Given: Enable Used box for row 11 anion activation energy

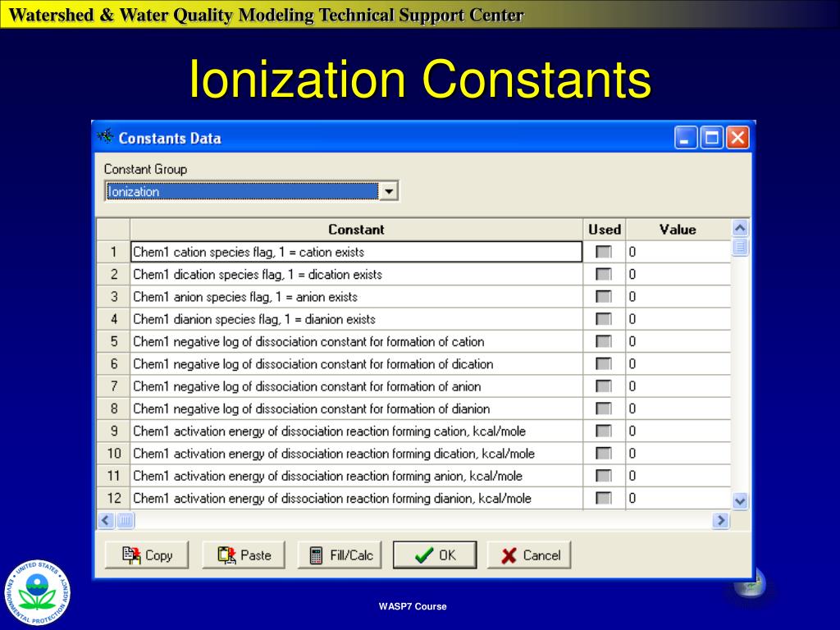Looking at the screenshot, I should [x=604, y=476].
